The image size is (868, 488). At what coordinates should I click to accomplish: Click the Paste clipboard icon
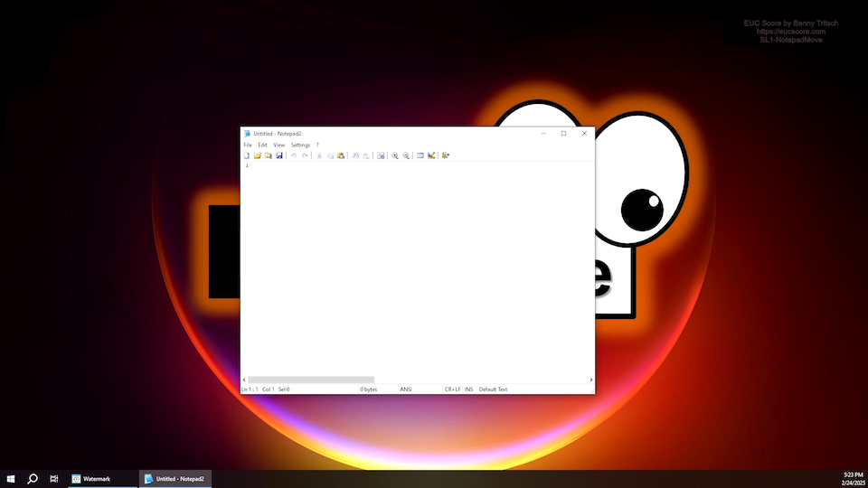click(x=341, y=155)
